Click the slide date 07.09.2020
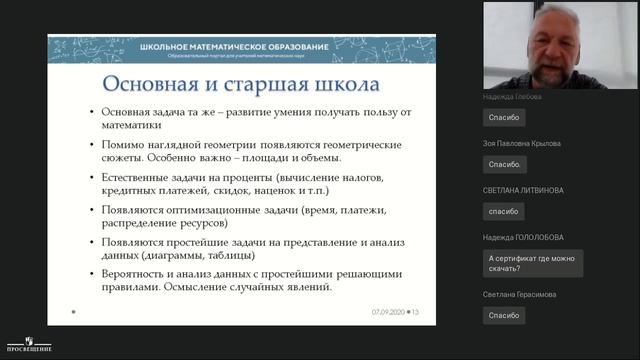The width and height of the screenshot is (640, 360). (388, 312)
